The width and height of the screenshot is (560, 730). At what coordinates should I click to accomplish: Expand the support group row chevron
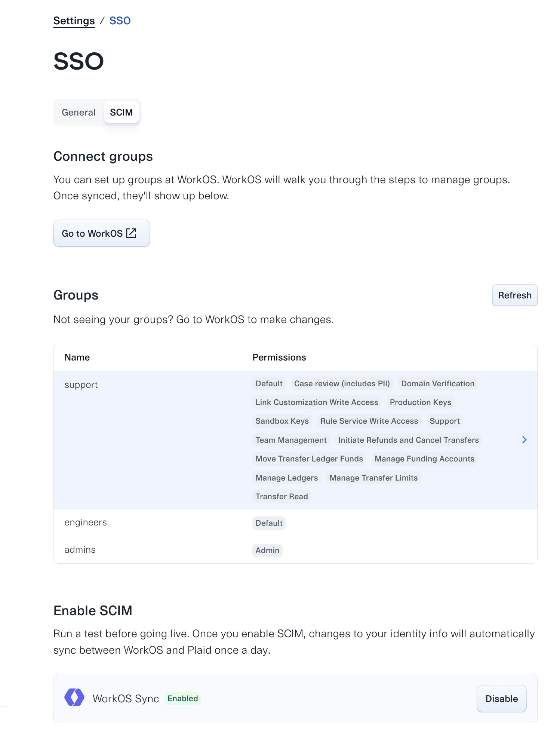(524, 440)
